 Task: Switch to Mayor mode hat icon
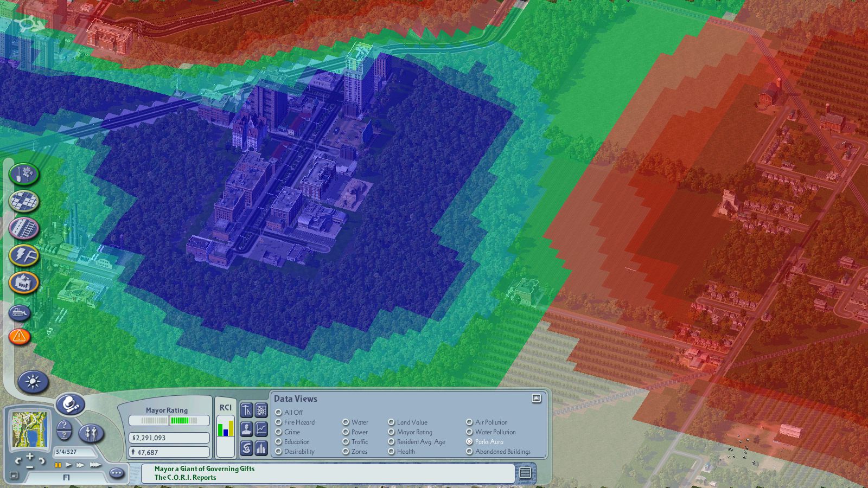pyautogui.click(x=71, y=404)
